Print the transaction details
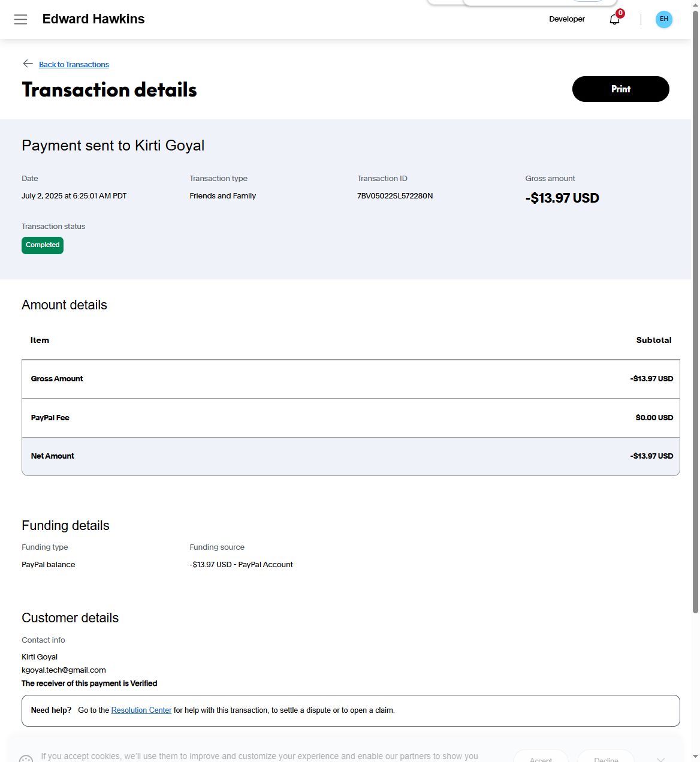The height and width of the screenshot is (762, 700). click(620, 89)
